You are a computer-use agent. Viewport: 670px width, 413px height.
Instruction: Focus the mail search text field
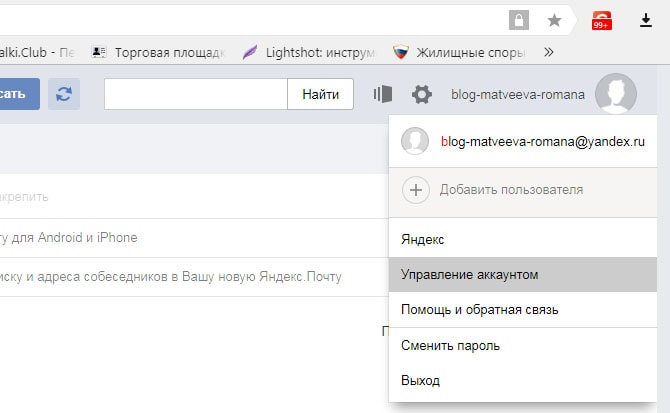pyautogui.click(x=196, y=94)
